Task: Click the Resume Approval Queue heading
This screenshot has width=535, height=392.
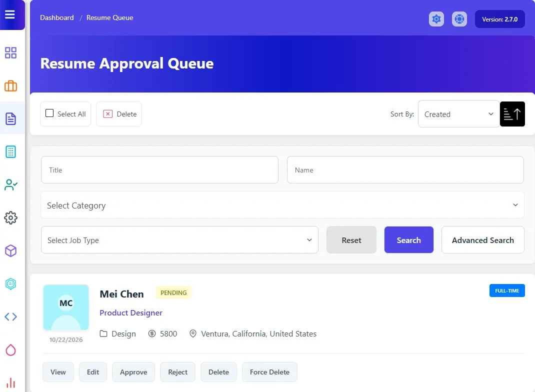Action: point(127,63)
